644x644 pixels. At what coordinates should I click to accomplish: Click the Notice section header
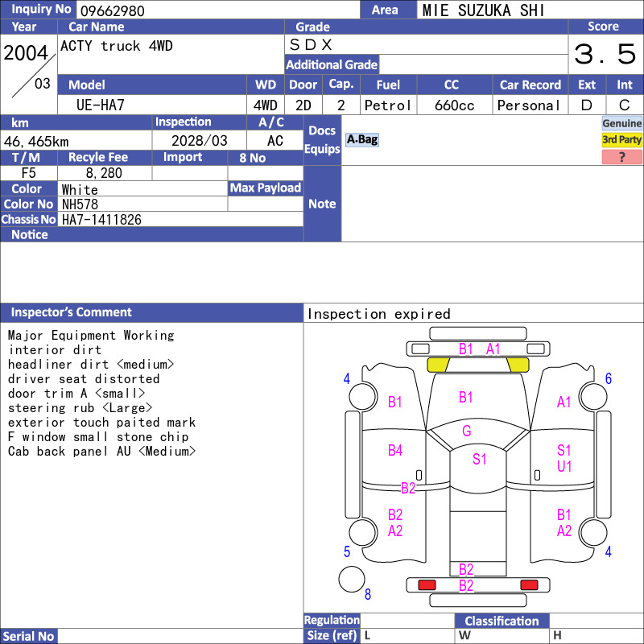point(151,234)
